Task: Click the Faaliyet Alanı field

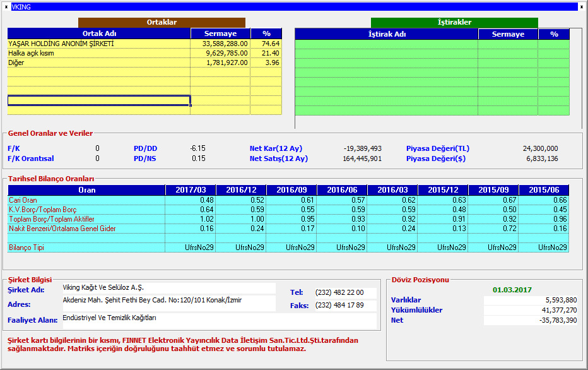Action: click(x=220, y=321)
